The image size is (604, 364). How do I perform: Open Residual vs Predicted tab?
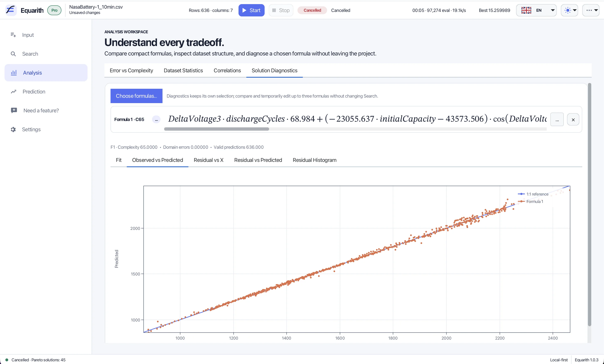pyautogui.click(x=258, y=160)
